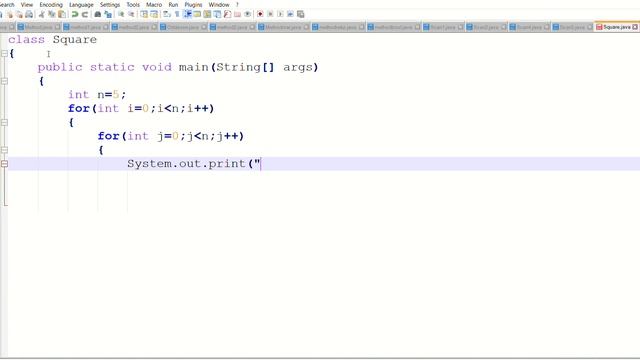Open the Tools menu
Viewport: 640px width, 360px height.
point(133,4)
